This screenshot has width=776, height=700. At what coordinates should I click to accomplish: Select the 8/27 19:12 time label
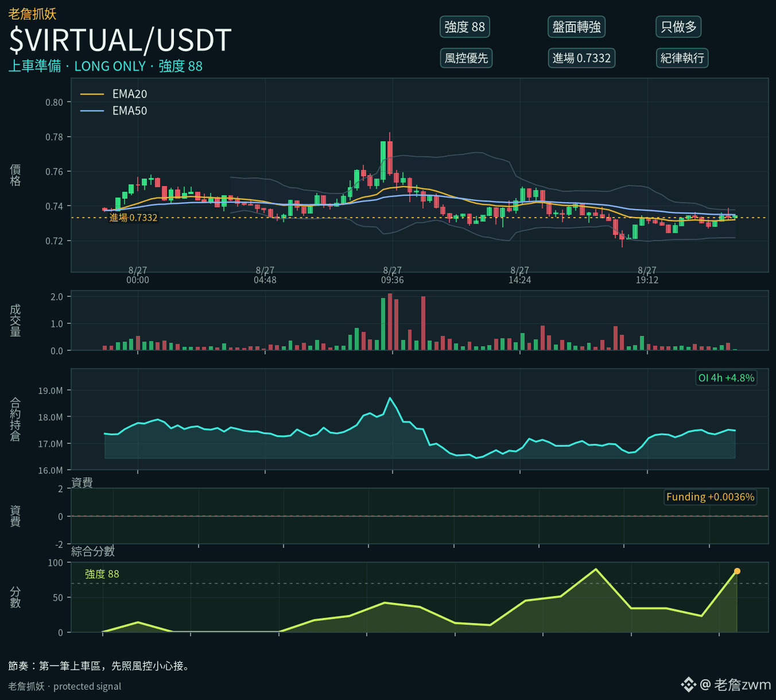(x=647, y=275)
